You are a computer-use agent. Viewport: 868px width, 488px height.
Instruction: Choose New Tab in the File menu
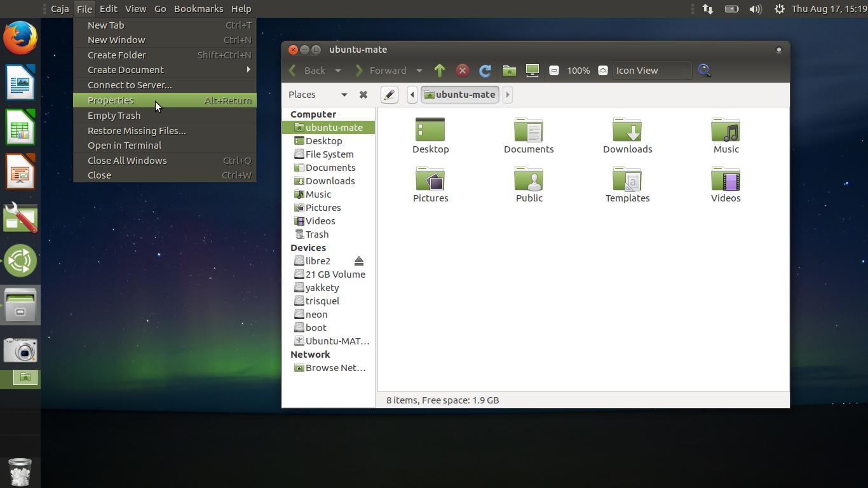[165, 25]
